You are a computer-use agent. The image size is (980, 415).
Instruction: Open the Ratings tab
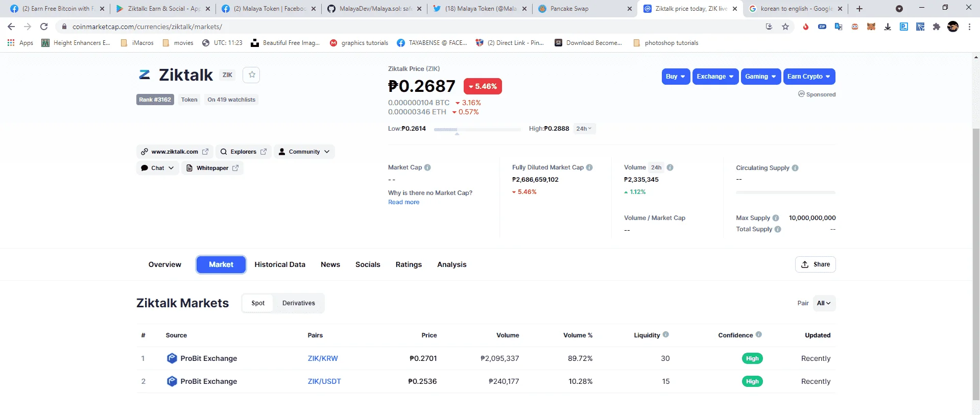pyautogui.click(x=409, y=264)
